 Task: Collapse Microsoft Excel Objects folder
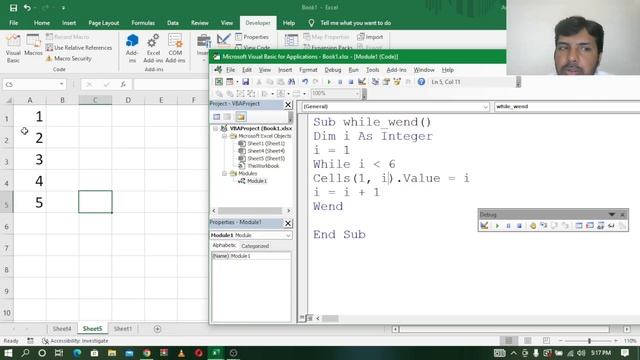coord(224,136)
